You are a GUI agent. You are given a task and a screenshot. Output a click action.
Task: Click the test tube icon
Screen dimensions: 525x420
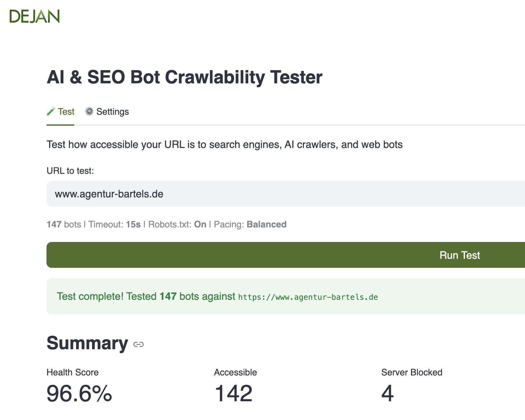pyautogui.click(x=51, y=111)
